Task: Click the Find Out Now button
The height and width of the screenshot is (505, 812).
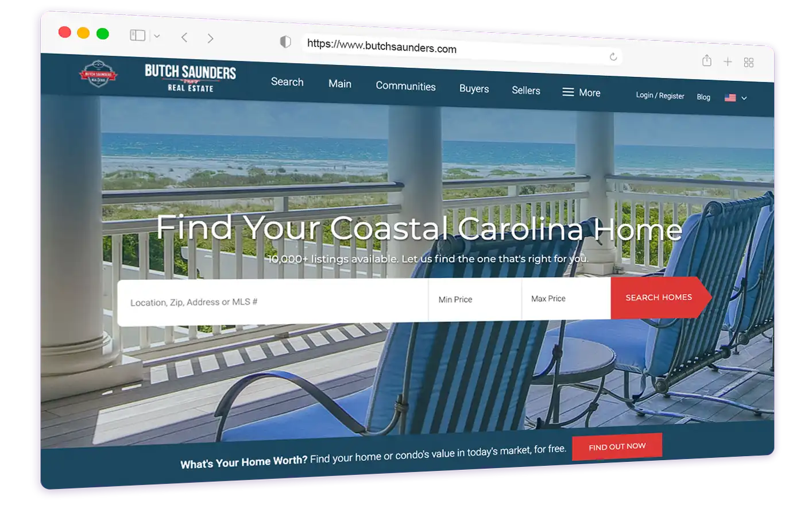Action: coord(617,446)
